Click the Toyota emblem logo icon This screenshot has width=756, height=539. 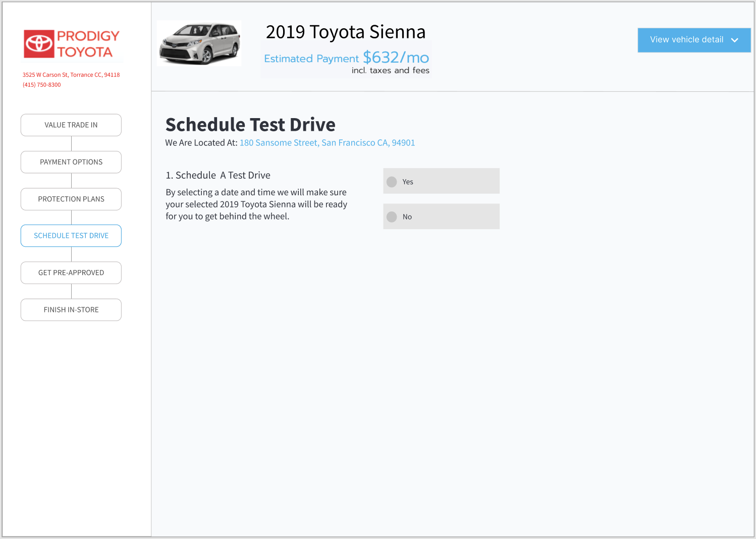click(x=39, y=44)
